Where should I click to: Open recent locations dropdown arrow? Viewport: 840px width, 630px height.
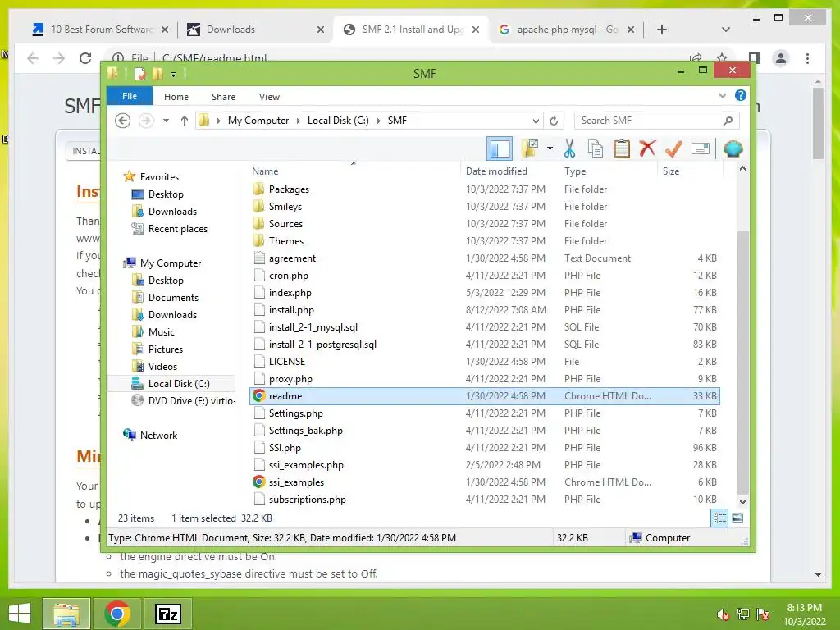pyautogui.click(x=166, y=121)
